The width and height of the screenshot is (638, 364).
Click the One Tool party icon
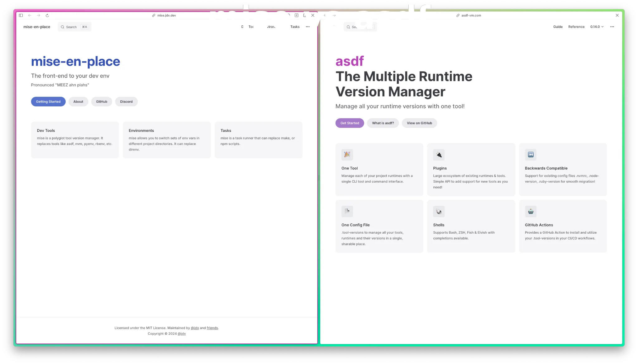coord(347,155)
